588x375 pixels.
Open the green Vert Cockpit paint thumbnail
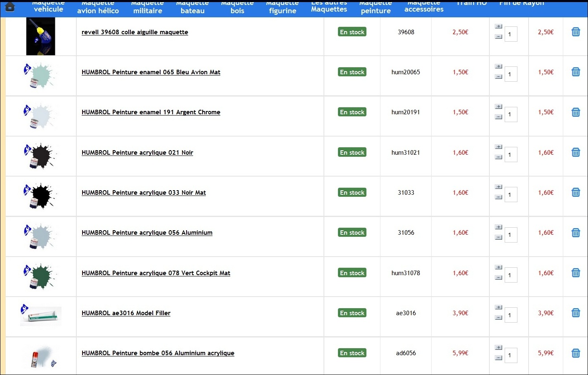[40, 276]
